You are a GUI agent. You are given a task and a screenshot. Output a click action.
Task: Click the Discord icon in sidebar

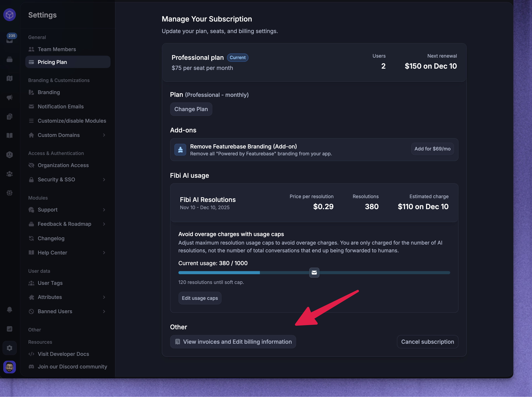[31, 367]
